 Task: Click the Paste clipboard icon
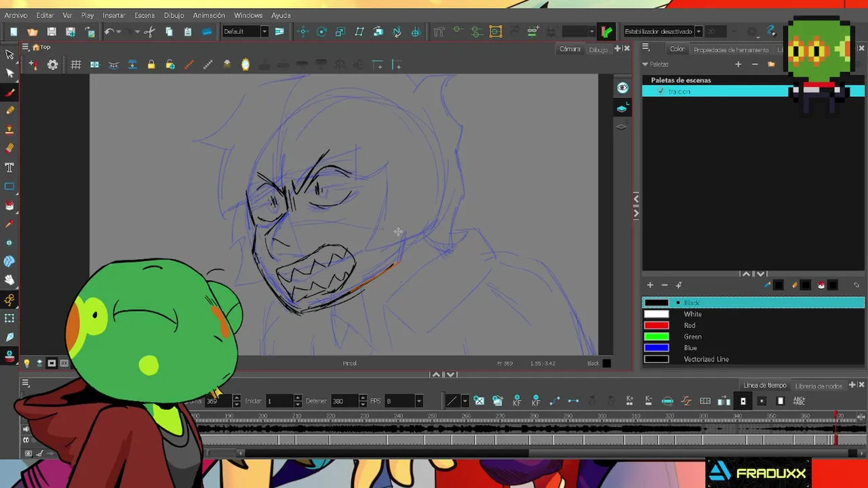click(188, 32)
